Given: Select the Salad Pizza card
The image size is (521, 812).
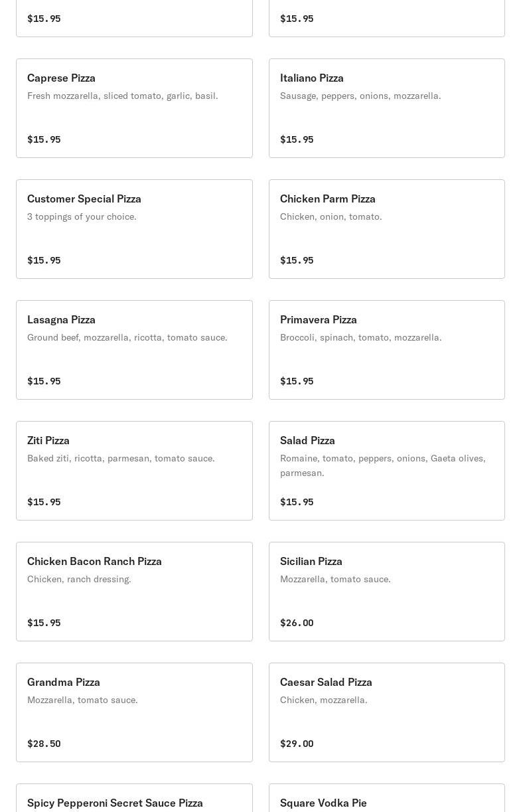Looking at the screenshot, I should (387, 471).
